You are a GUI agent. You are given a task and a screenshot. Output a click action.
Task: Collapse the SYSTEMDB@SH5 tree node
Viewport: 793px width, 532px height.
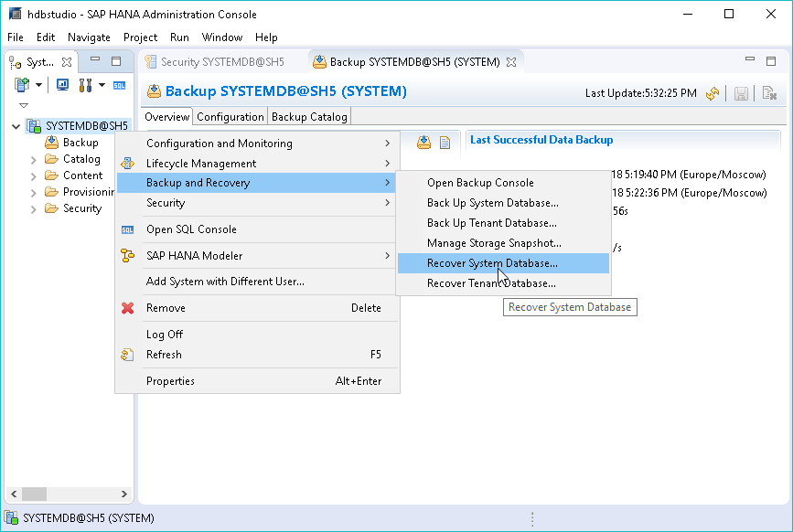pyautogui.click(x=16, y=126)
